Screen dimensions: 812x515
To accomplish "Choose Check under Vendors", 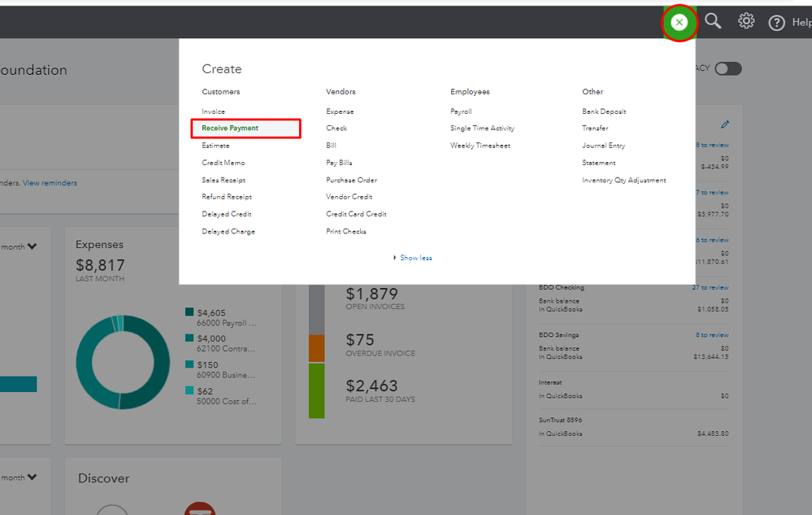I will (337, 128).
